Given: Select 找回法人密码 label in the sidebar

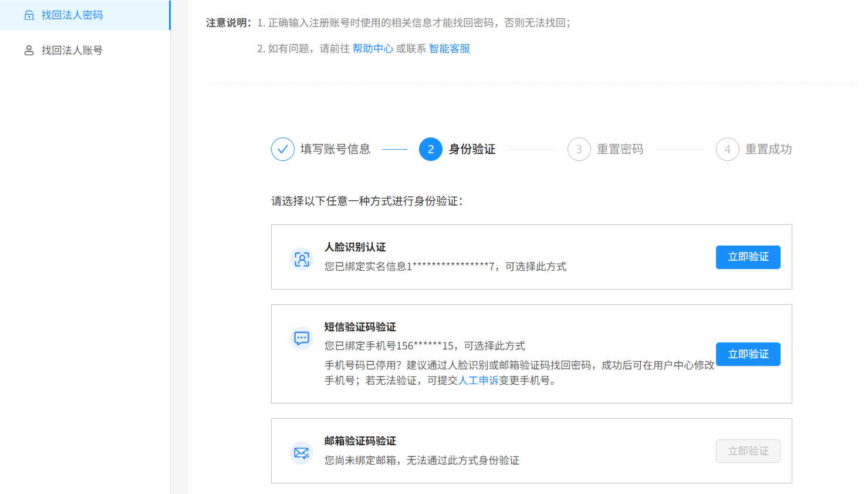Looking at the screenshot, I should (x=72, y=15).
